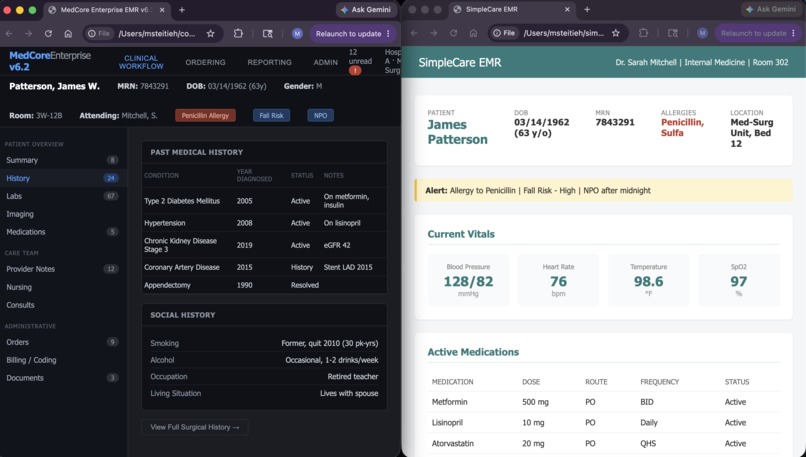The width and height of the screenshot is (806, 457).
Task: Open profile avatar M in MedCore window
Action: click(x=297, y=33)
